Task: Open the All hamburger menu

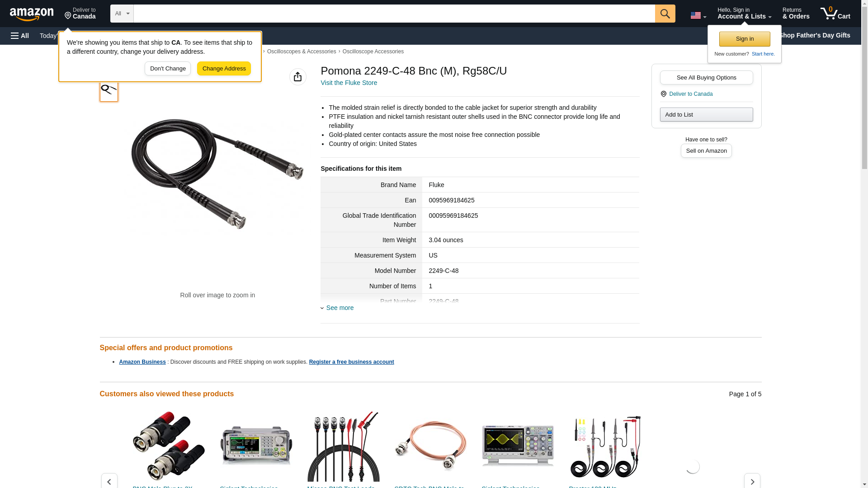Action: pyautogui.click(x=20, y=36)
